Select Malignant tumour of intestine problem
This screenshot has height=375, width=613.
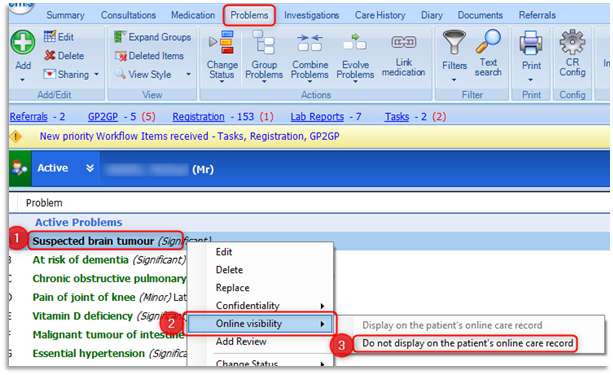(108, 335)
